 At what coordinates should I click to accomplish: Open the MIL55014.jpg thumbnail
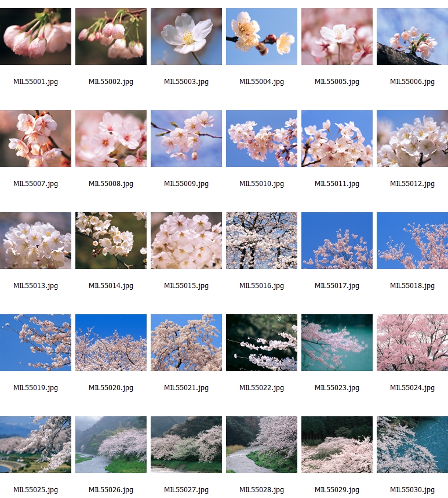(111, 241)
